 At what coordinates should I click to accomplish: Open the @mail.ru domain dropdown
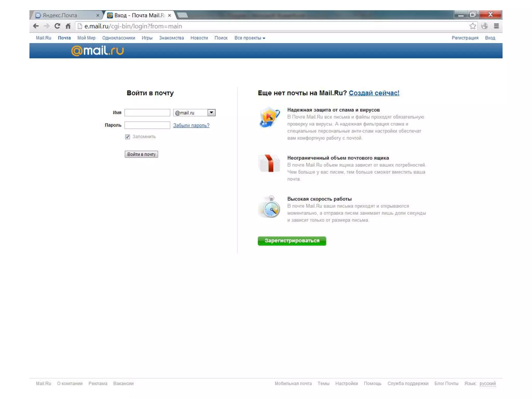pyautogui.click(x=211, y=112)
